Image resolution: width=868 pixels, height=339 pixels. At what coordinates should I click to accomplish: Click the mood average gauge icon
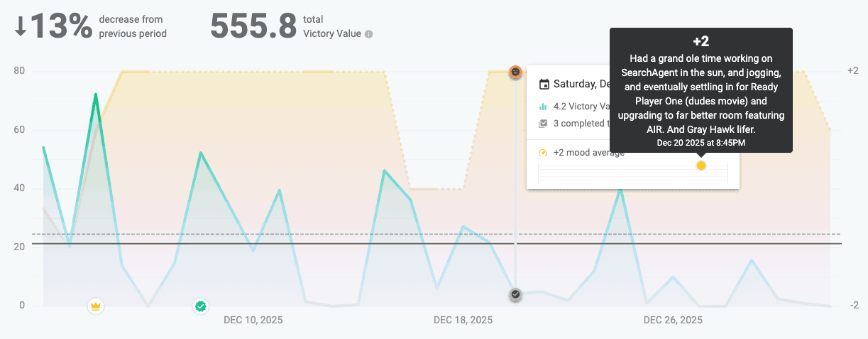click(544, 152)
